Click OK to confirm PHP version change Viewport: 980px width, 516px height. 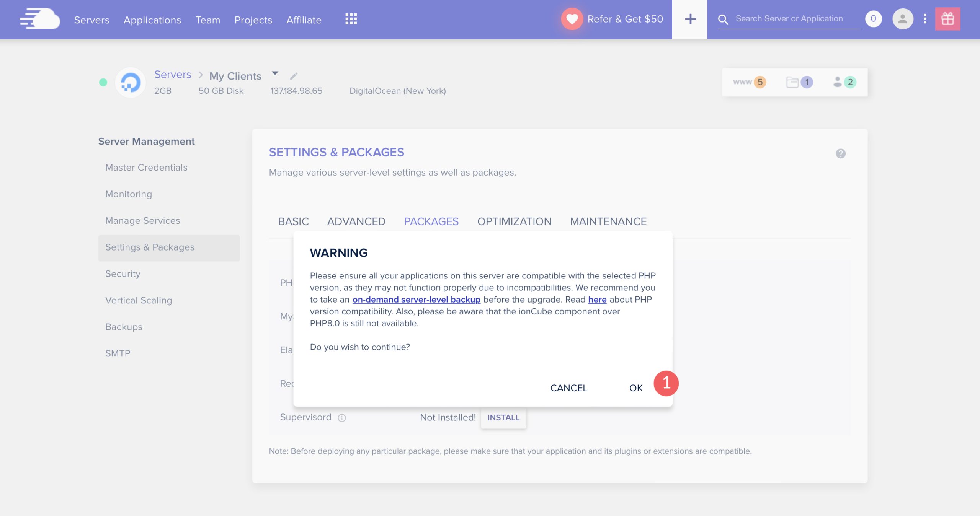click(x=636, y=387)
